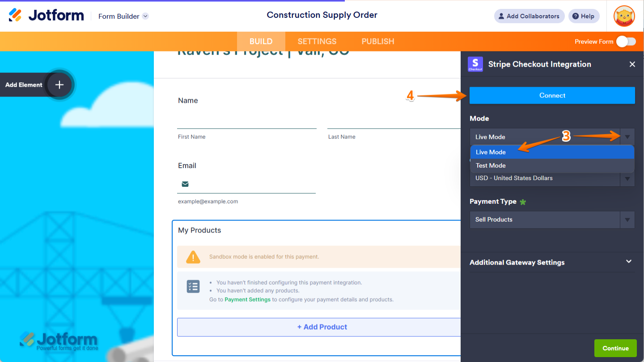Click the Jotform logo
Screen dimensions: 644x362
[x=46, y=16]
